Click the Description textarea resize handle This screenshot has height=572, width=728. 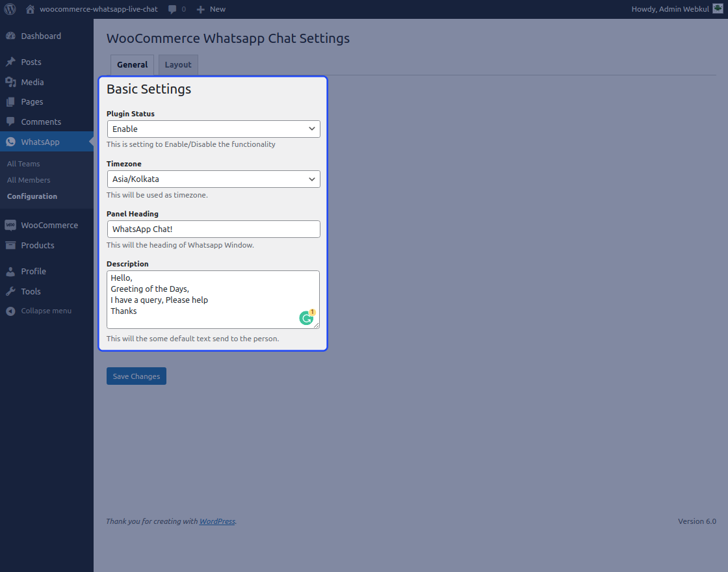317,325
